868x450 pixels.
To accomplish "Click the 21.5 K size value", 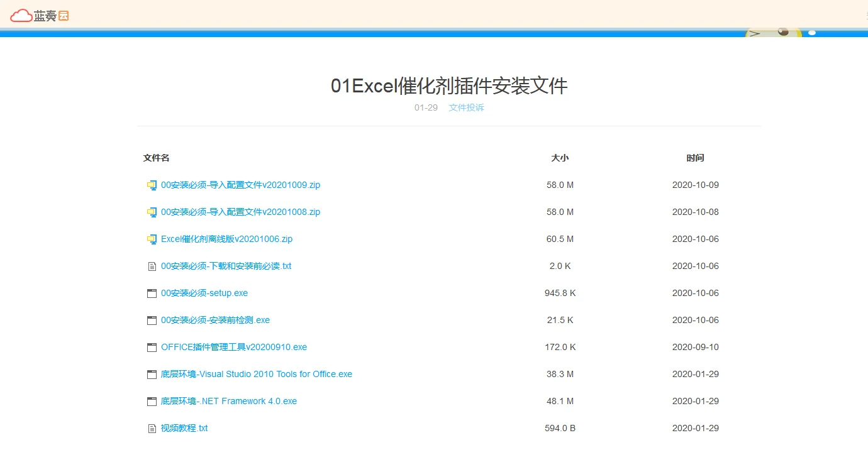I will [x=560, y=320].
